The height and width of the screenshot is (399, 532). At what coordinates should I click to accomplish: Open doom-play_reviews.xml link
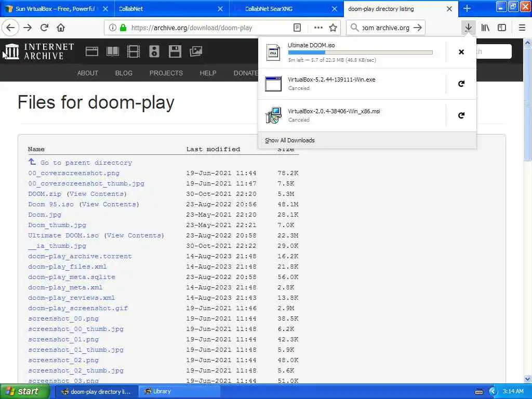(x=72, y=298)
